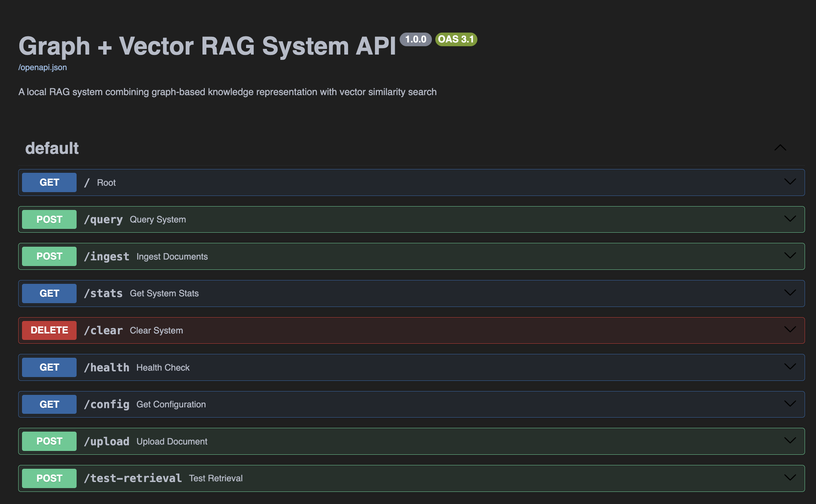816x504 pixels.
Task: Open the /test-retrieval endpoint path
Action: pos(133,478)
